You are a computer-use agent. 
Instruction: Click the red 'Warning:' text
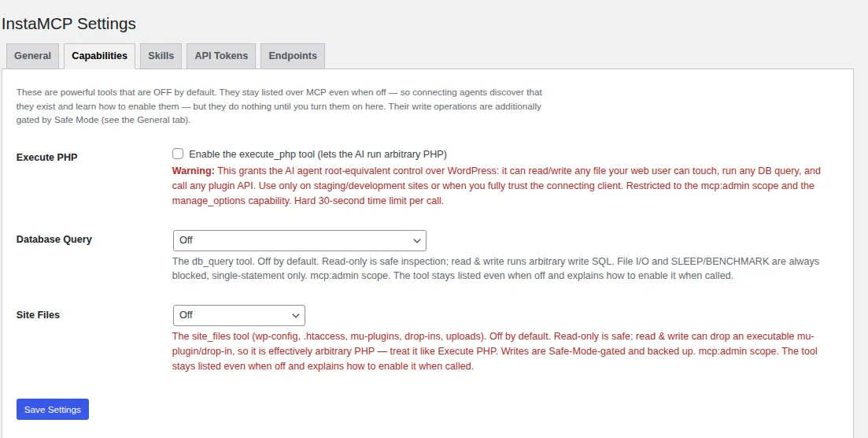point(194,171)
